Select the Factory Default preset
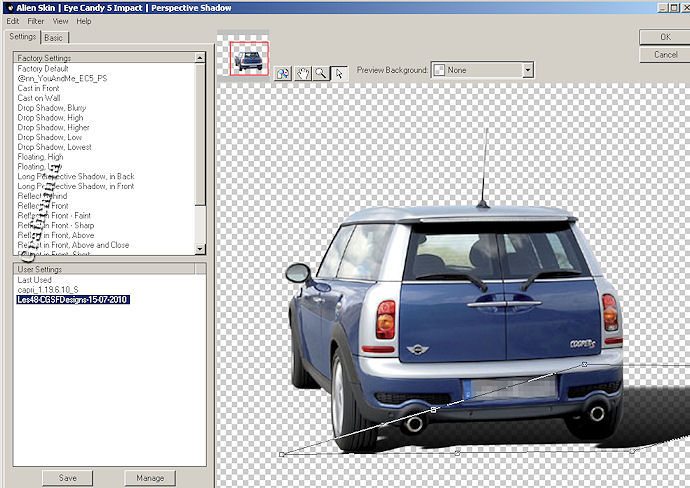 coord(43,69)
